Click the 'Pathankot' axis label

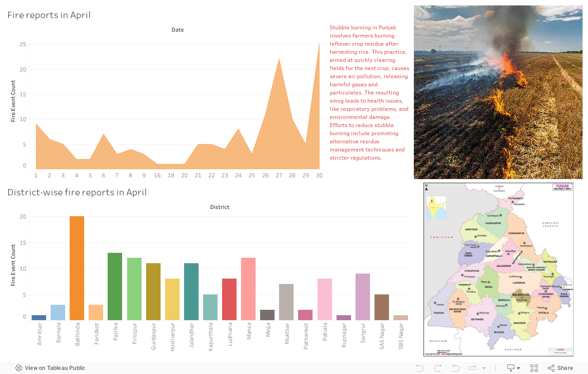tap(306, 336)
